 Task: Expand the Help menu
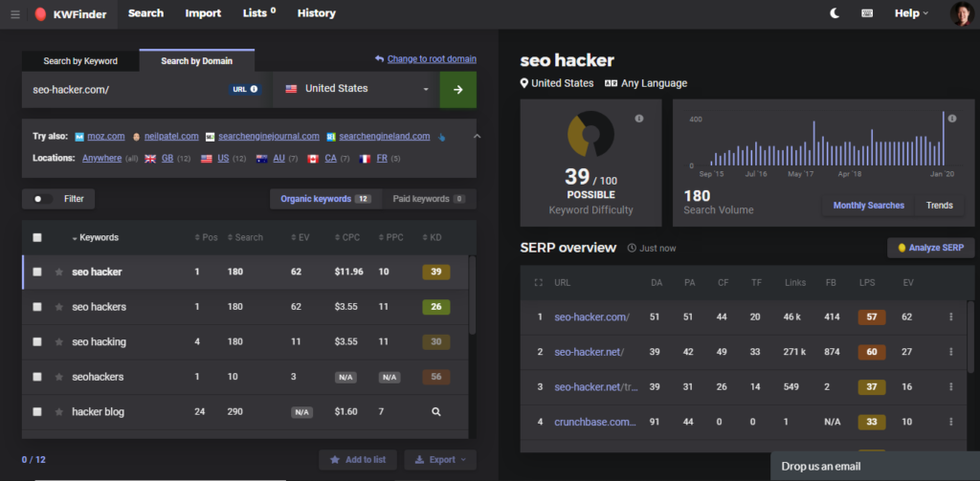pyautogui.click(x=910, y=13)
